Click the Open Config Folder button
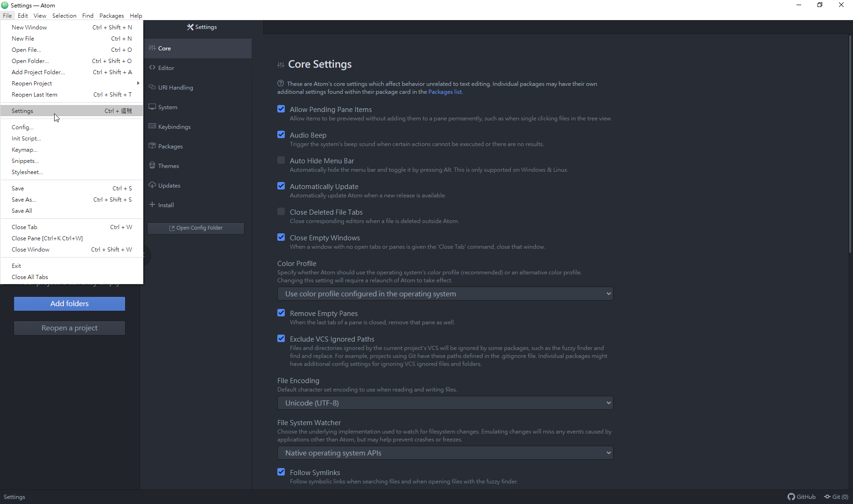Screen dimensions: 853x504 (196, 228)
